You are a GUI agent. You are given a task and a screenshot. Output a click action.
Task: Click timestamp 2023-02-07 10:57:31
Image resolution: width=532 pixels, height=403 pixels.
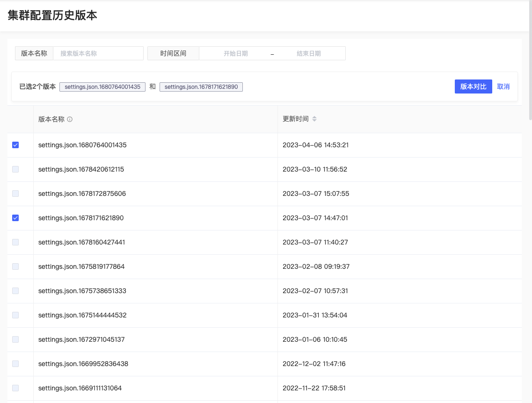click(315, 291)
